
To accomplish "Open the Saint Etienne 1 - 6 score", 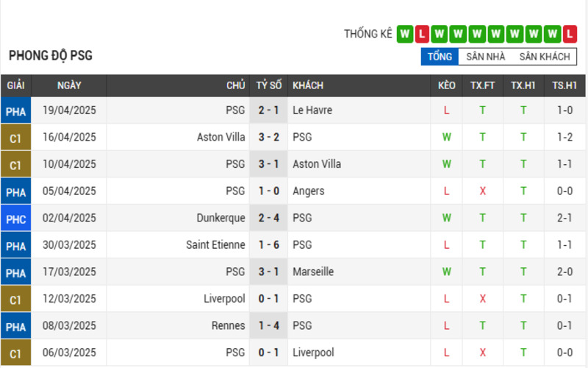I will (268, 245).
